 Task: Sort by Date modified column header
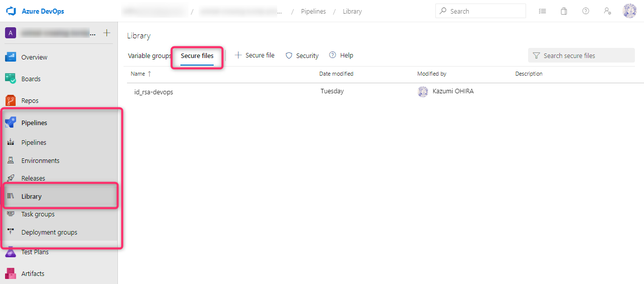[x=336, y=74]
